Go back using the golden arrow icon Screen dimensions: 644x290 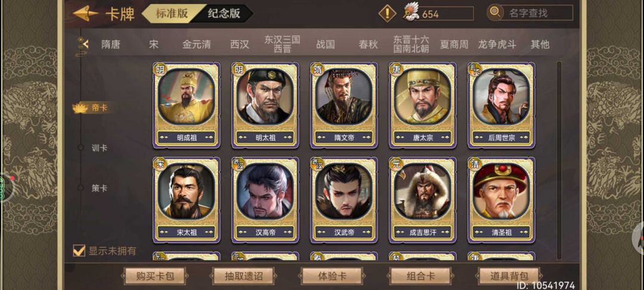pyautogui.click(x=85, y=13)
